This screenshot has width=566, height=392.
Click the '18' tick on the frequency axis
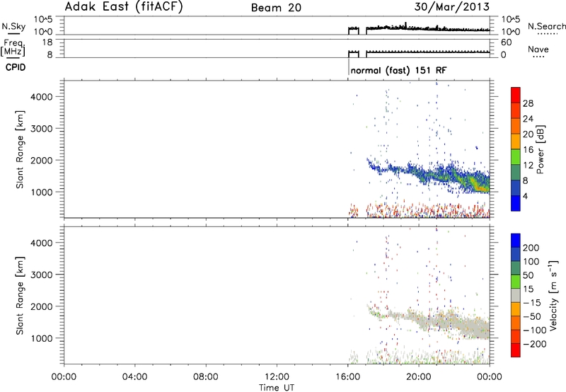47,42
